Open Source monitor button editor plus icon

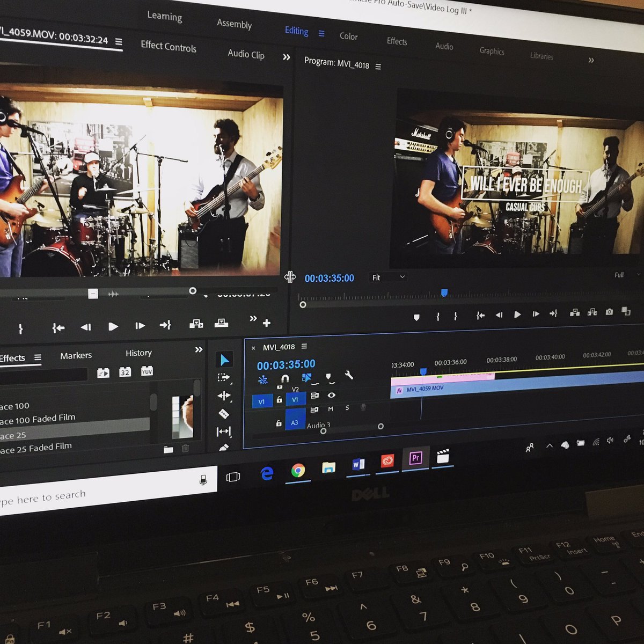point(267,323)
